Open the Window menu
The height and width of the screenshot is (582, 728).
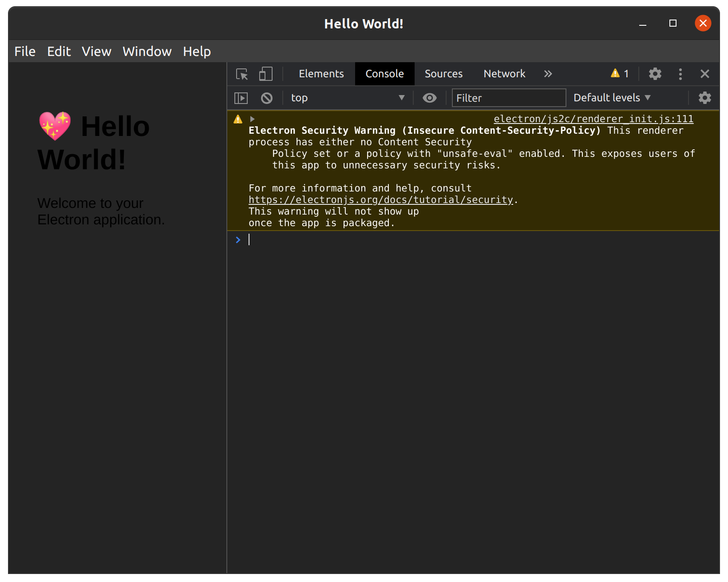[x=147, y=52]
